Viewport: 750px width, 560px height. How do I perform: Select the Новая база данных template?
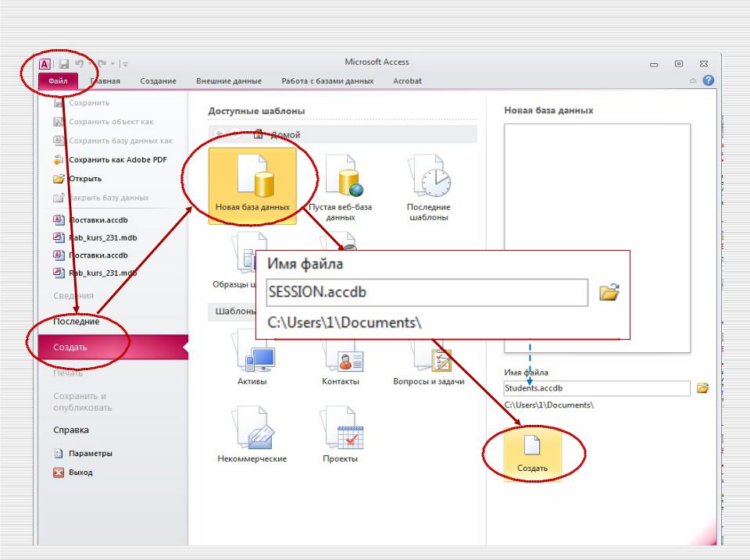[252, 186]
